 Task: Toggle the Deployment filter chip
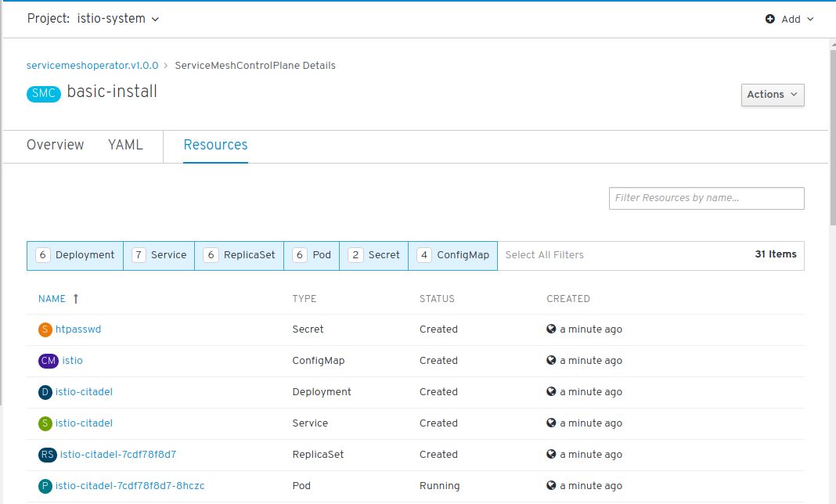click(x=75, y=255)
